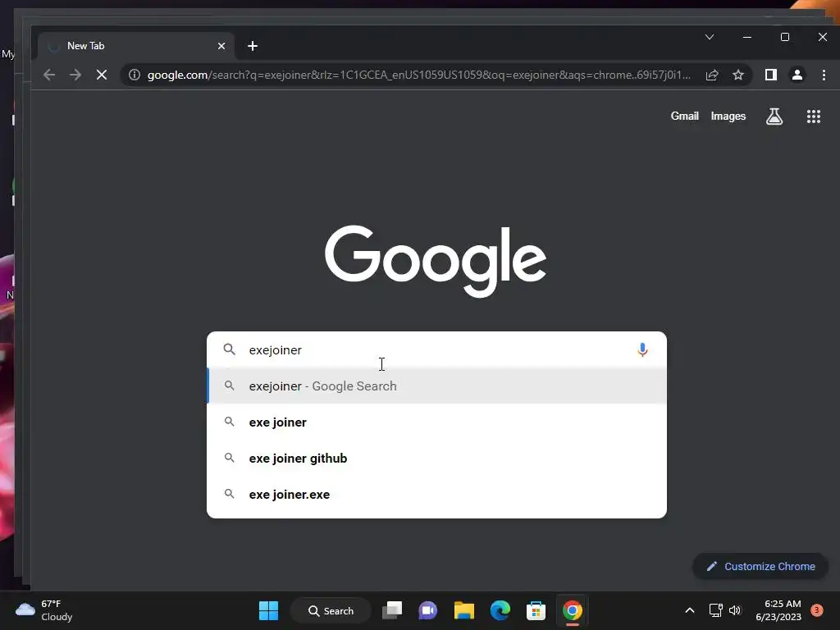This screenshot has height=630, width=840.
Task: View site information icon in address bar
Action: [x=135, y=75]
